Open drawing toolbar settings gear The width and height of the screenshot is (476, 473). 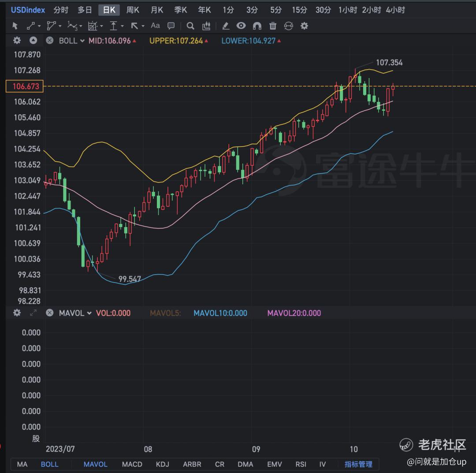304,26
